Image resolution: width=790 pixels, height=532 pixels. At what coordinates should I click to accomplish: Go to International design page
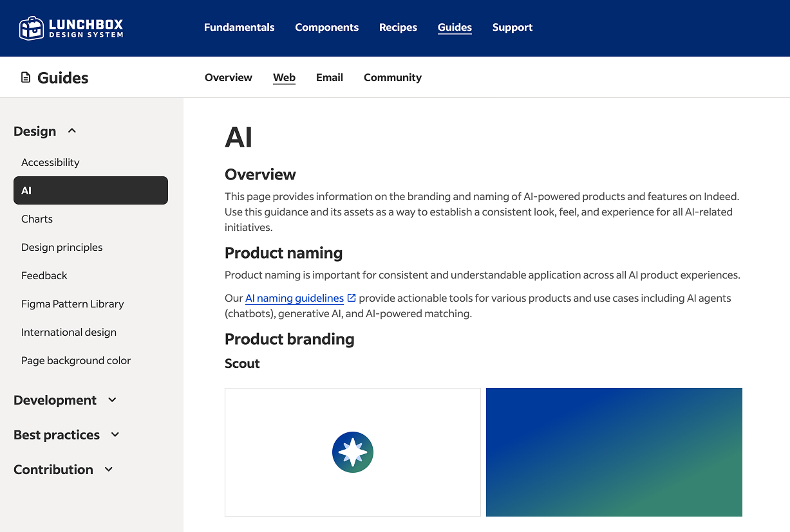coord(91,332)
